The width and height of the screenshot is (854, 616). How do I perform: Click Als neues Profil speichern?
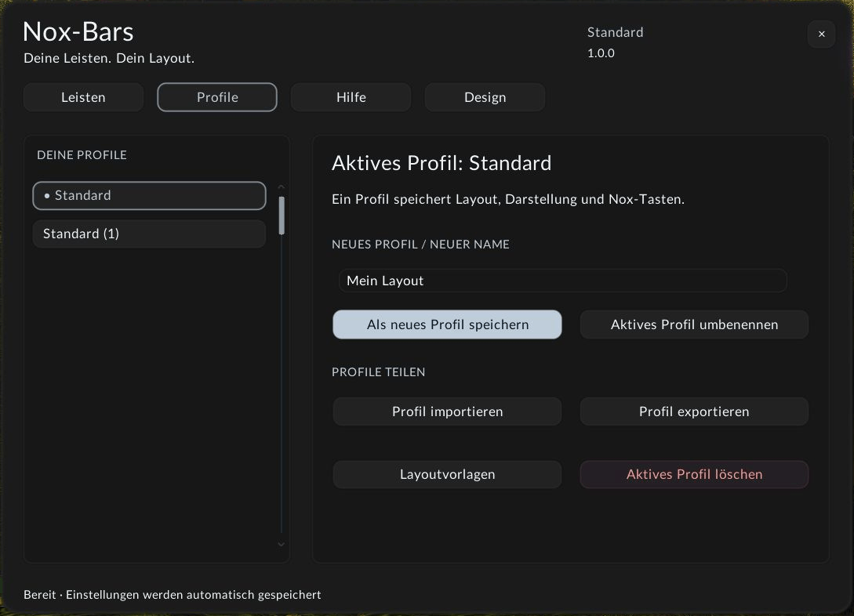click(x=447, y=325)
